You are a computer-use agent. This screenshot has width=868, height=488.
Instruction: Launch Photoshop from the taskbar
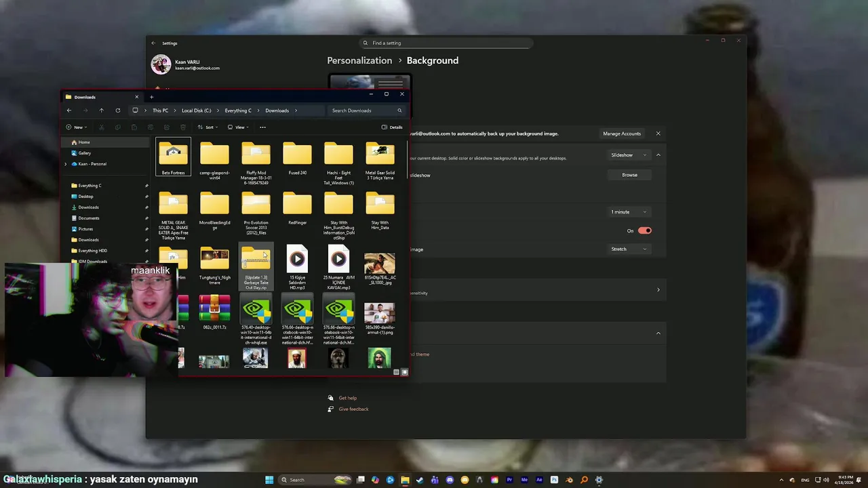coord(554,480)
